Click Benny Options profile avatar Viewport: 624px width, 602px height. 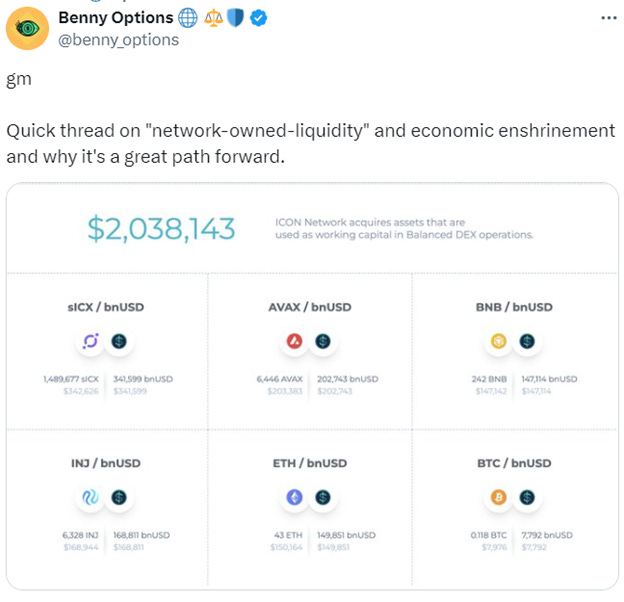point(30,27)
